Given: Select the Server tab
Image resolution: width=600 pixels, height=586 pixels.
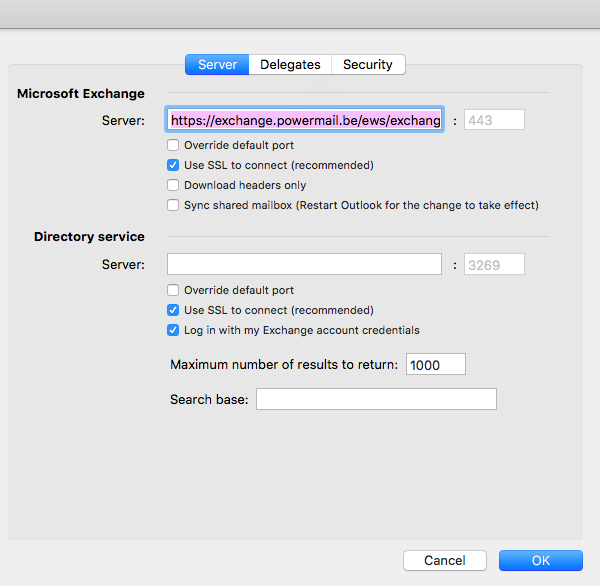Looking at the screenshot, I should 217,65.
